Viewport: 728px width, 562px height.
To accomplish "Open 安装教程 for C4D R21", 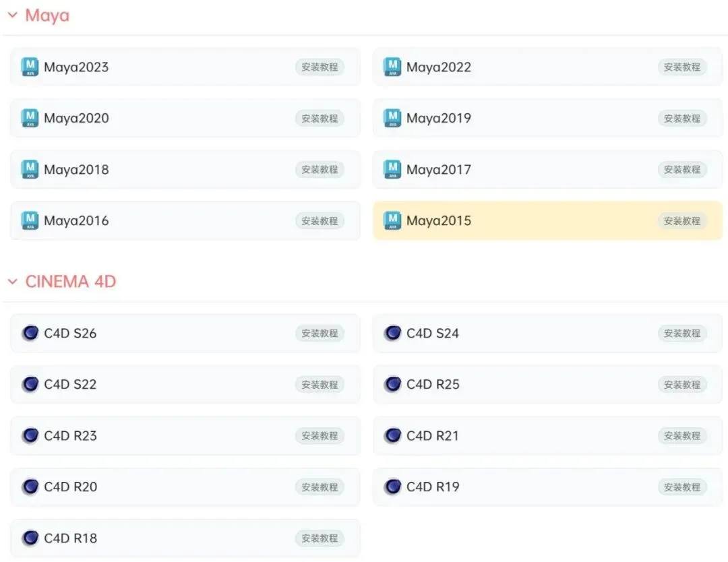I will [x=682, y=436].
